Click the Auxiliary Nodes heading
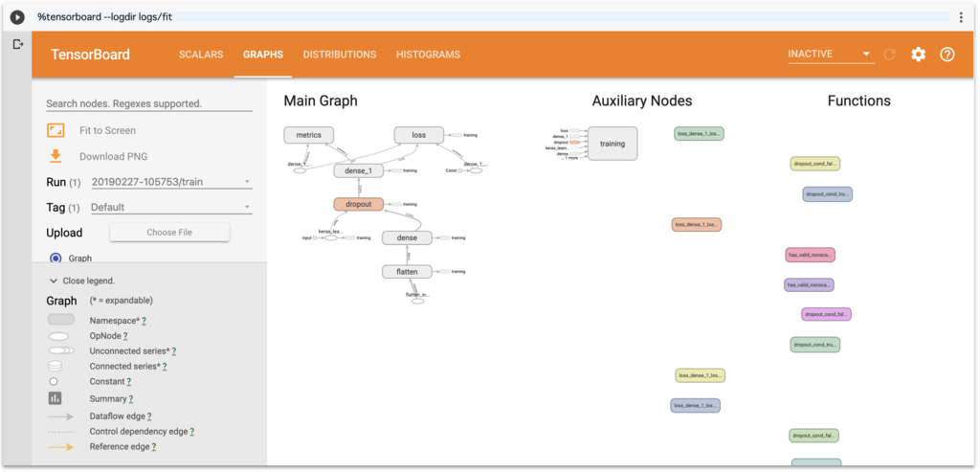The width and height of the screenshot is (980, 472). [x=642, y=101]
